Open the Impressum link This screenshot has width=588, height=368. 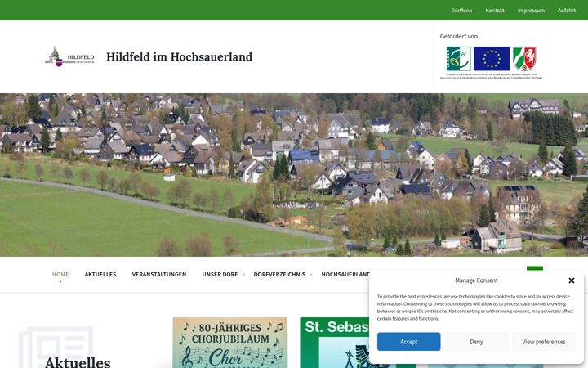[x=531, y=10]
